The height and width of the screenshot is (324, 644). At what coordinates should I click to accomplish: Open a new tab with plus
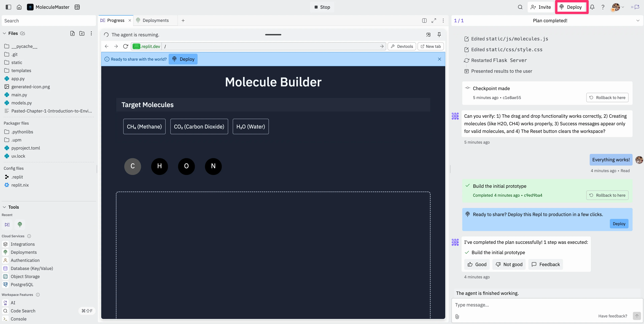(183, 21)
